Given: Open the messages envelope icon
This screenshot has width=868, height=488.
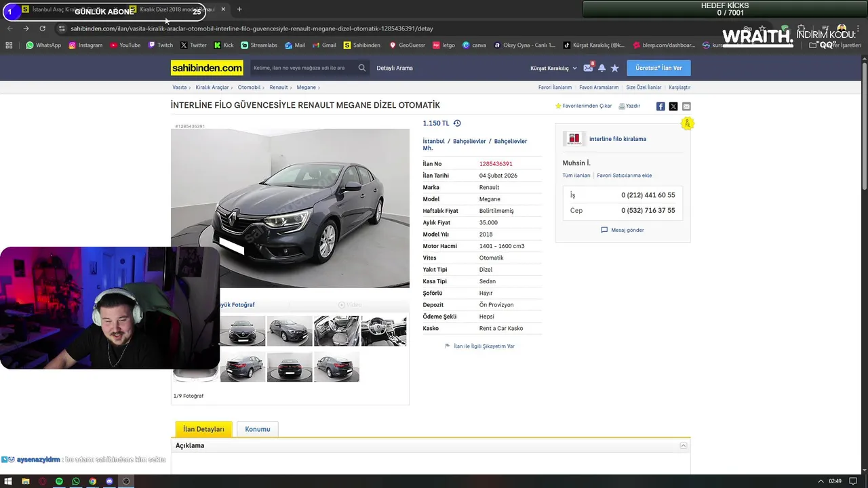Looking at the screenshot, I should coord(588,68).
